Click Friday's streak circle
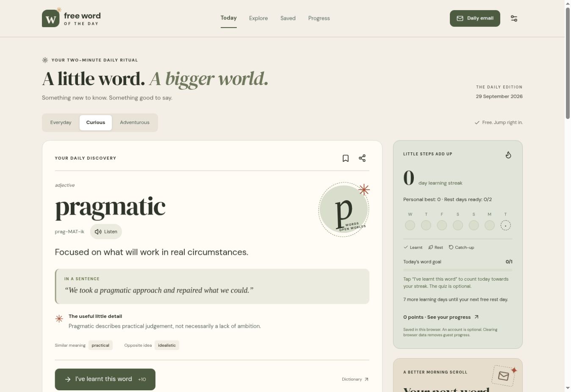Screen dimensions: 571x392 pos(442,225)
